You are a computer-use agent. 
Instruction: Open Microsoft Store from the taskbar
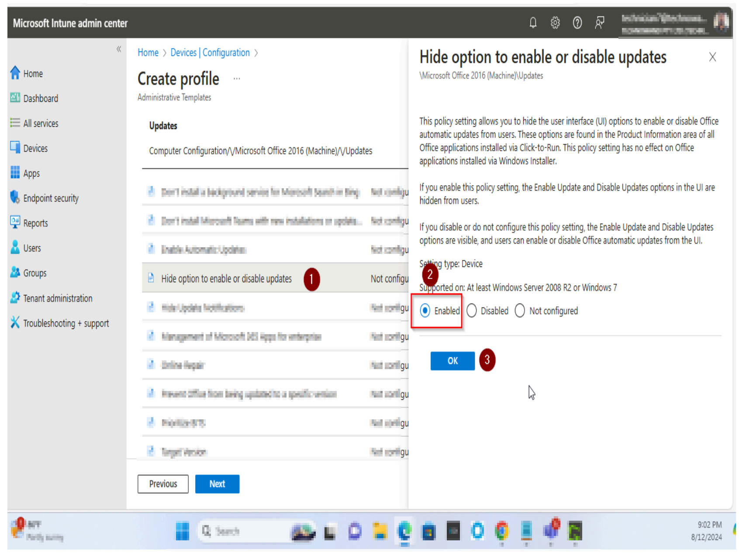tap(428, 531)
